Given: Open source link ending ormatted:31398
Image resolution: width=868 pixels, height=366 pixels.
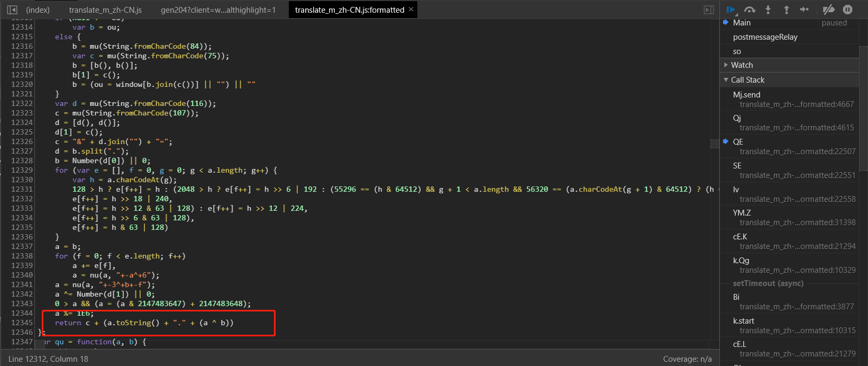Looking at the screenshot, I should coord(798,222).
